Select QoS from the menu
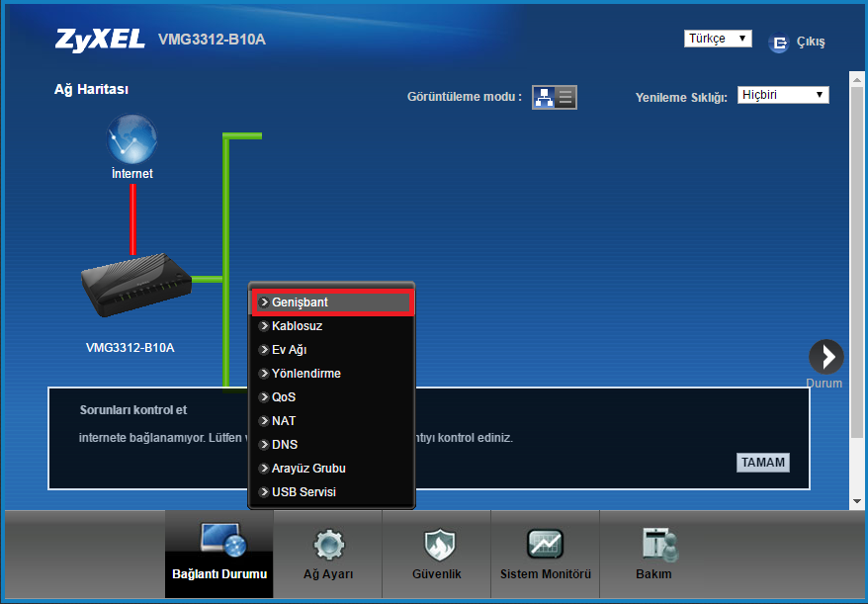This screenshot has width=868, height=604. pos(332,397)
